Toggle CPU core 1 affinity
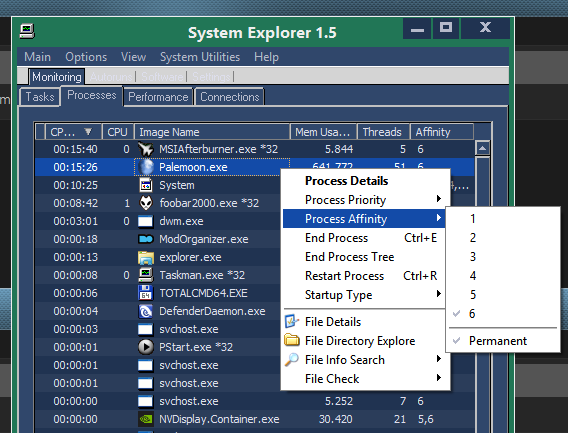The width and height of the screenshot is (568, 433). tap(503, 218)
